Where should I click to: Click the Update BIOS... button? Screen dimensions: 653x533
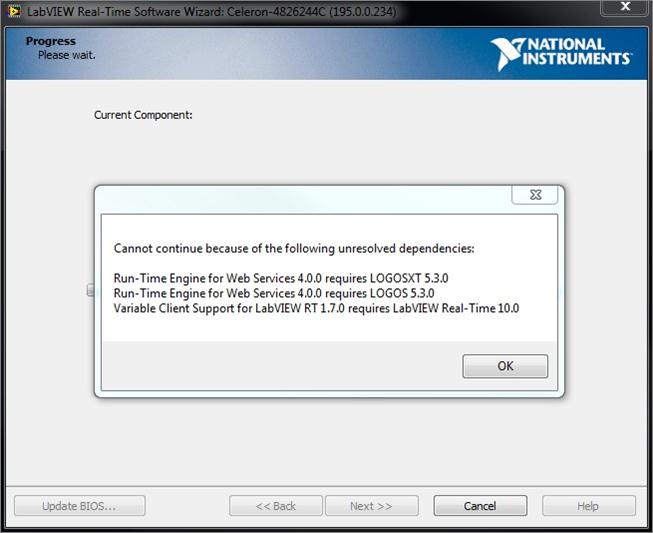pos(80,506)
